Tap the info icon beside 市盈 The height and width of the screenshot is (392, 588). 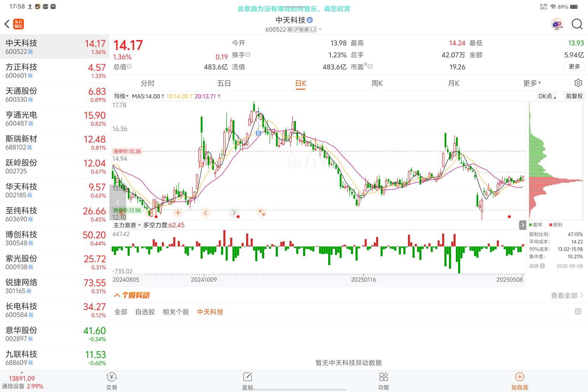[370, 66]
